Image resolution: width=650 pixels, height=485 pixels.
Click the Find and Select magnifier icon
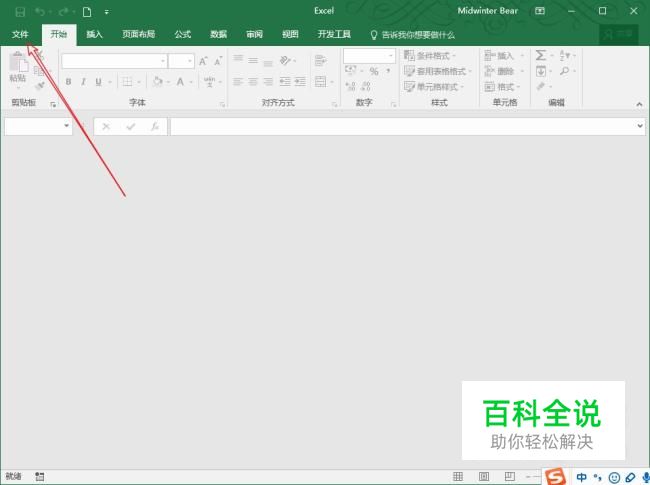pos(564,71)
